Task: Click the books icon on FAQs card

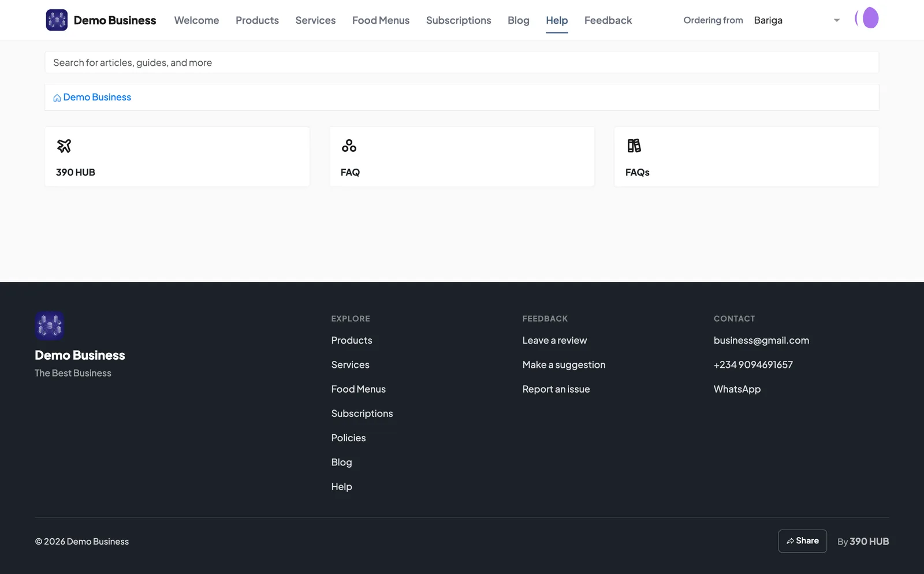Action: pyautogui.click(x=634, y=146)
